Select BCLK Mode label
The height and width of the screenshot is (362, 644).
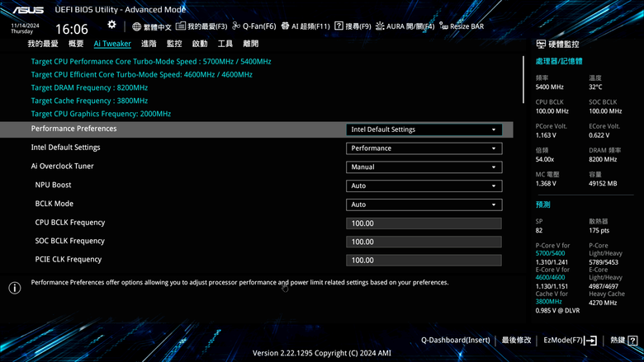pos(54,204)
